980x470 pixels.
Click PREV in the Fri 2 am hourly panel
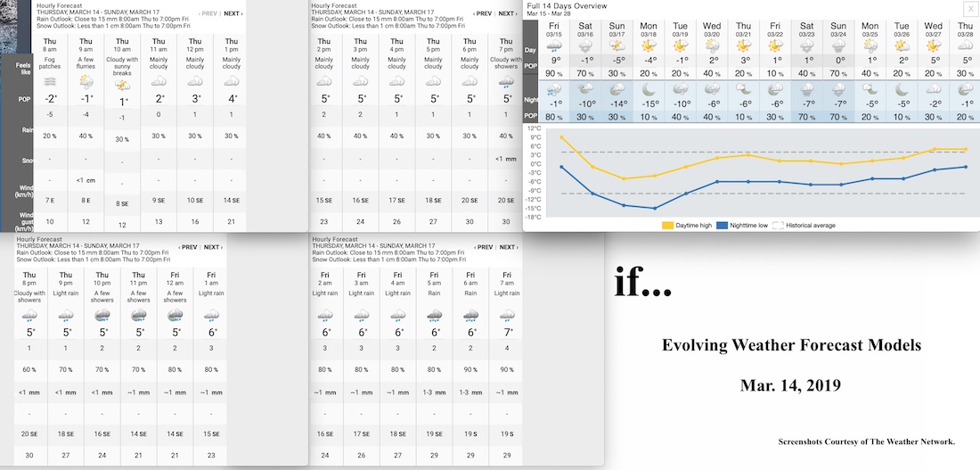coord(483,247)
